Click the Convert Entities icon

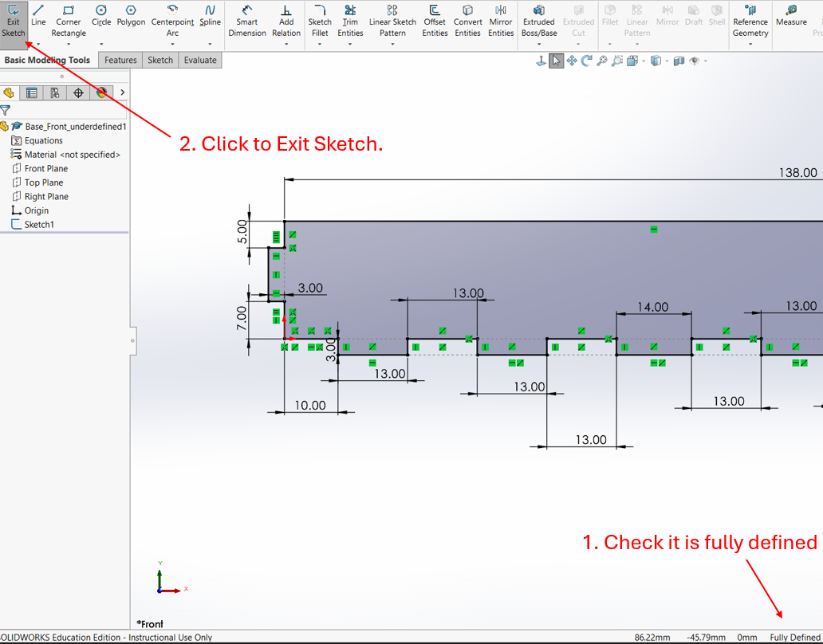467,22
